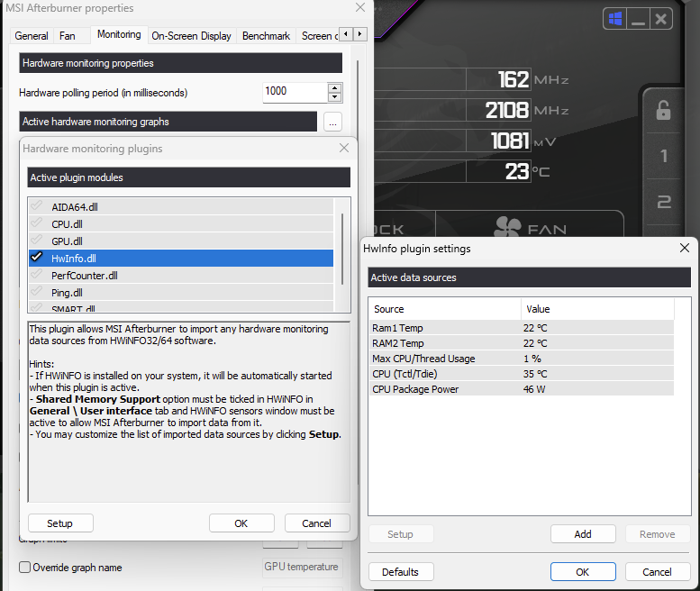700x591 pixels.
Task: Select the Ram1 Temp data source row
Action: 522,328
